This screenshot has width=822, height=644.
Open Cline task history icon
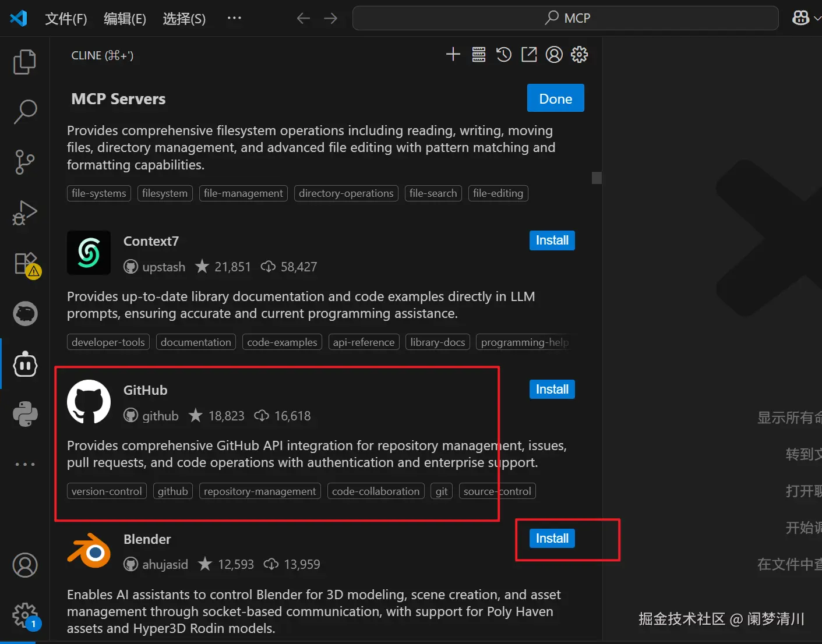pos(503,55)
